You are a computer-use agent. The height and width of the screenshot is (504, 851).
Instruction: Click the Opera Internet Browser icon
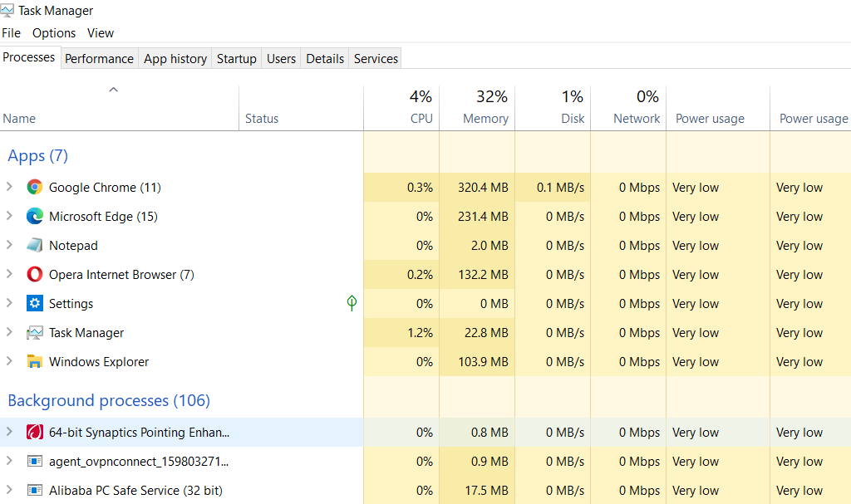click(35, 275)
